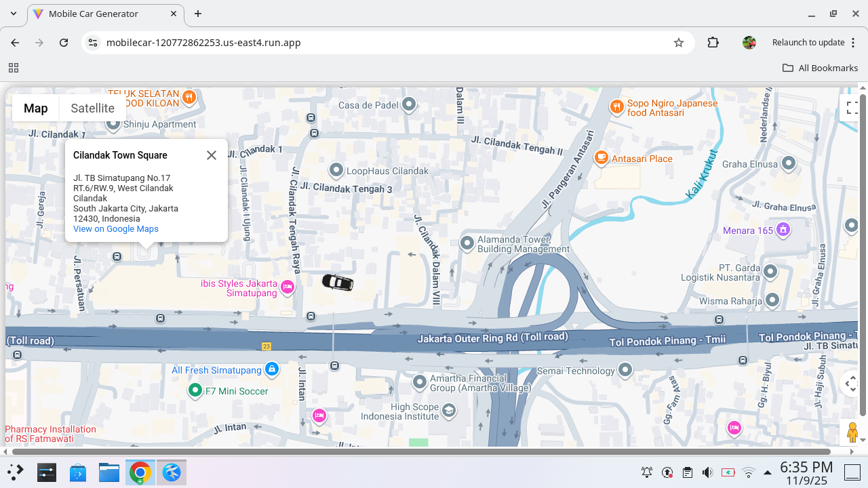This screenshot has height=488, width=868.
Task: Open clock showing 6:35 PM
Action: coord(806,473)
